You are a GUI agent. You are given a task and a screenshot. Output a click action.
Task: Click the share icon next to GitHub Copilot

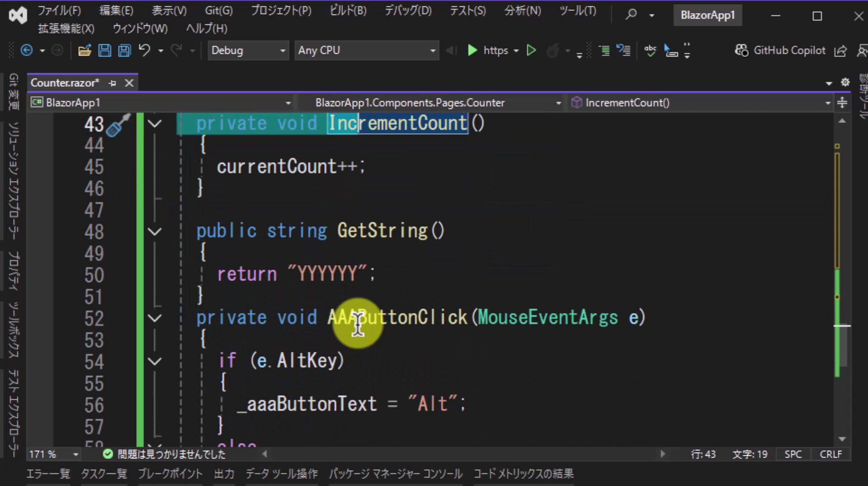click(x=840, y=51)
